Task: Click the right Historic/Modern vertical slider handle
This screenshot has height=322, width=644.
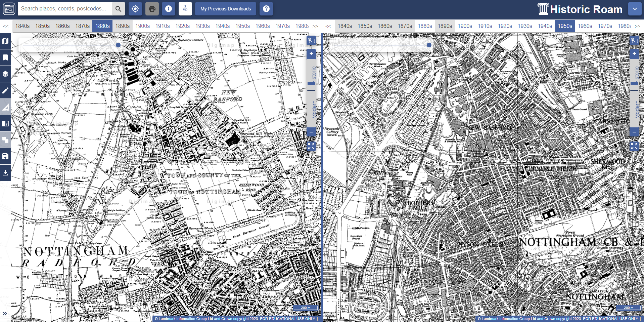Action: (x=634, y=83)
